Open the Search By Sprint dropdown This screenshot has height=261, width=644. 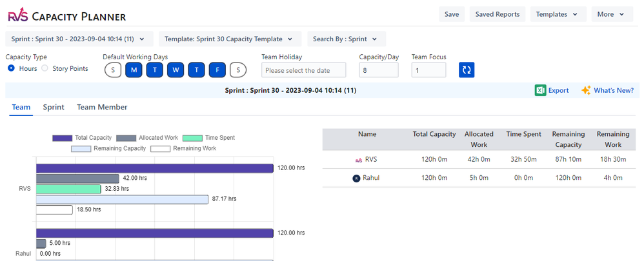[x=347, y=39]
